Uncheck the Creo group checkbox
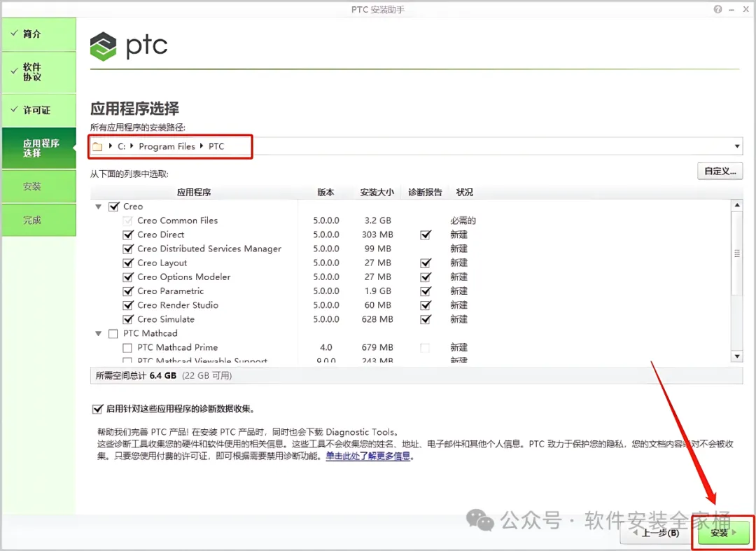Screen dimensions: 756x551 [x=114, y=207]
